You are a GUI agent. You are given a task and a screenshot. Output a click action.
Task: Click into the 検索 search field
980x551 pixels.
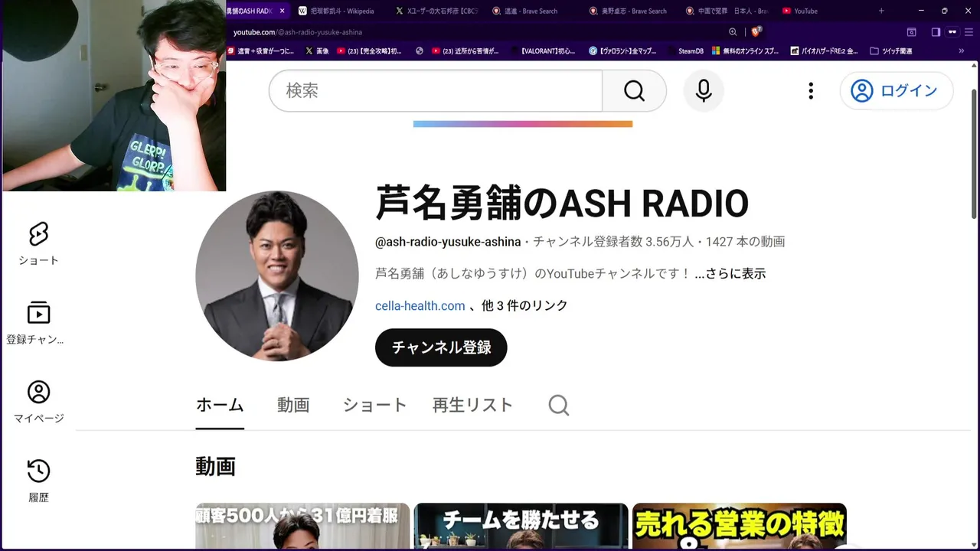[x=436, y=91]
